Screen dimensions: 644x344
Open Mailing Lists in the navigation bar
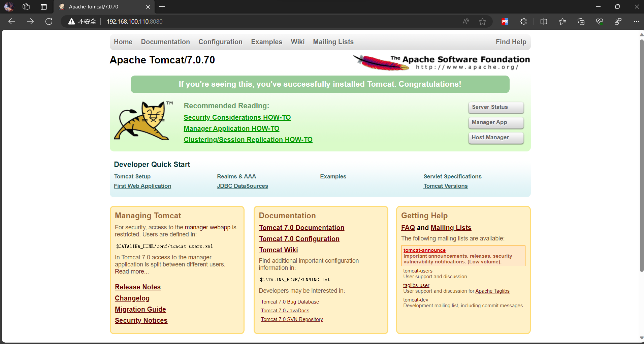(333, 42)
